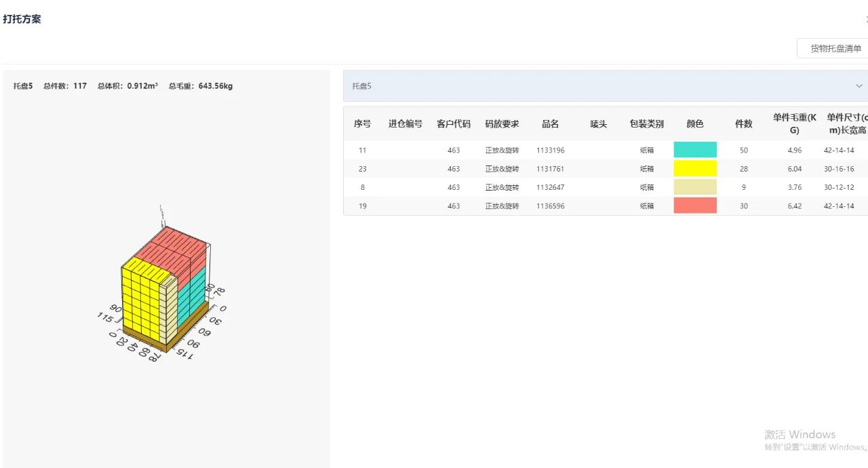This screenshot has height=468, width=868.
Task: Select product name 1132647
Action: pyautogui.click(x=551, y=187)
